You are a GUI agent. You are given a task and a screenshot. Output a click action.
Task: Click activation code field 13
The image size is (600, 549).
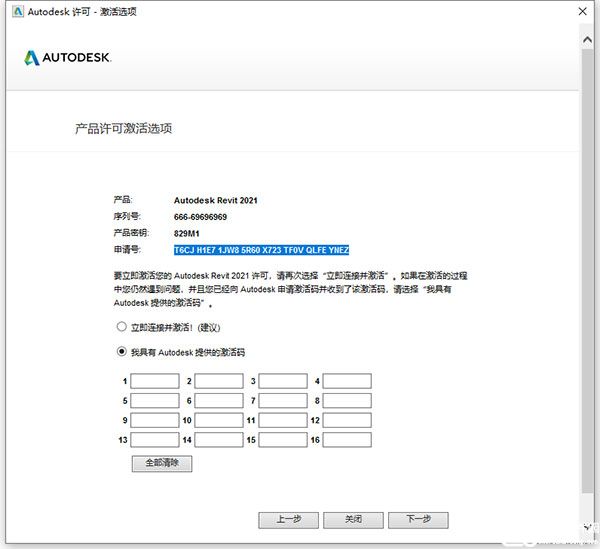(155, 440)
